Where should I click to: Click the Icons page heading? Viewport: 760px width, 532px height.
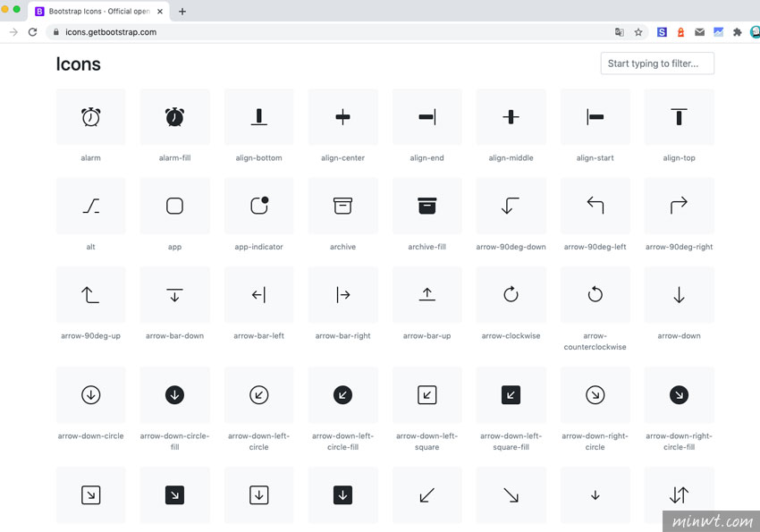[78, 64]
